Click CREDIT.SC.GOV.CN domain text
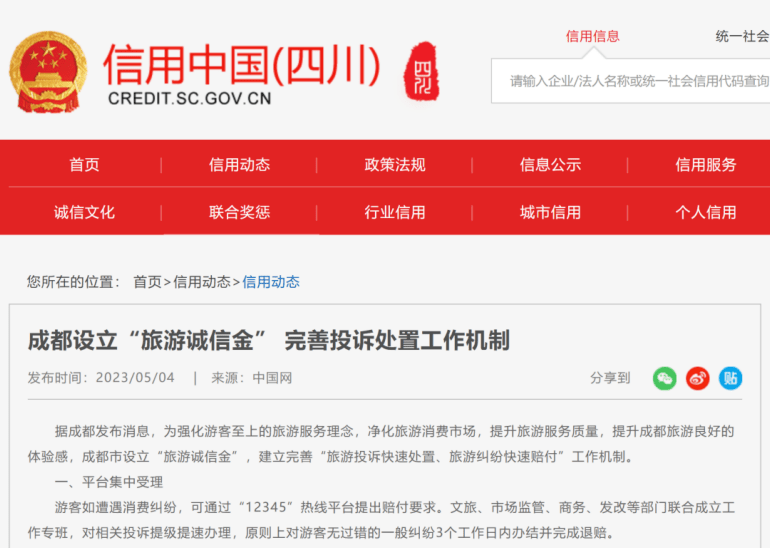This screenshot has height=548, width=770. [x=190, y=99]
